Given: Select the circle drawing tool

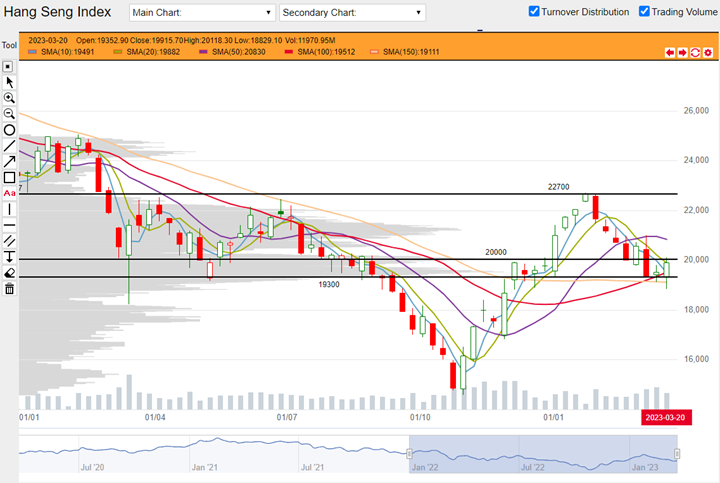Looking at the screenshot, I should [9, 130].
